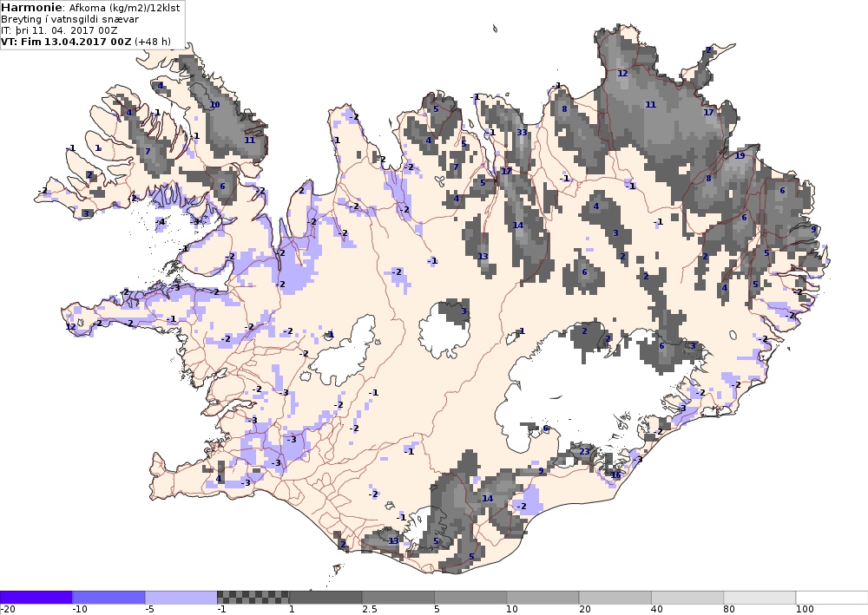Click the "40" legend scale label
The height and width of the screenshot is (615, 868).
pyautogui.click(x=657, y=610)
